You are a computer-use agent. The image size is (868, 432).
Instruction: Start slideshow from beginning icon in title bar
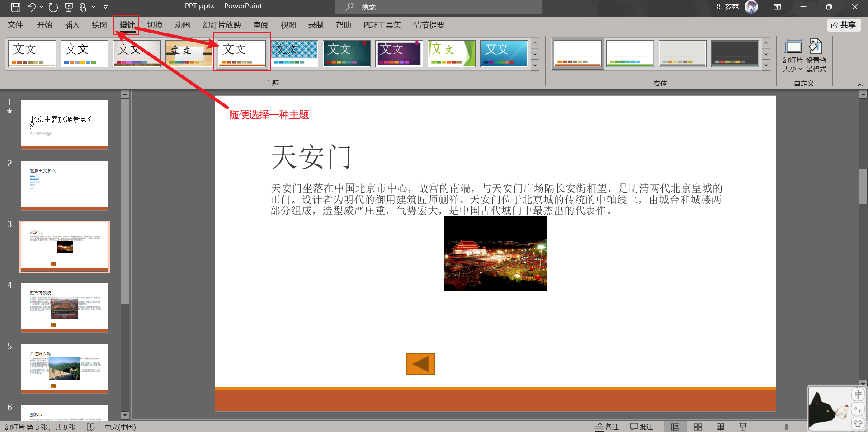[69, 7]
